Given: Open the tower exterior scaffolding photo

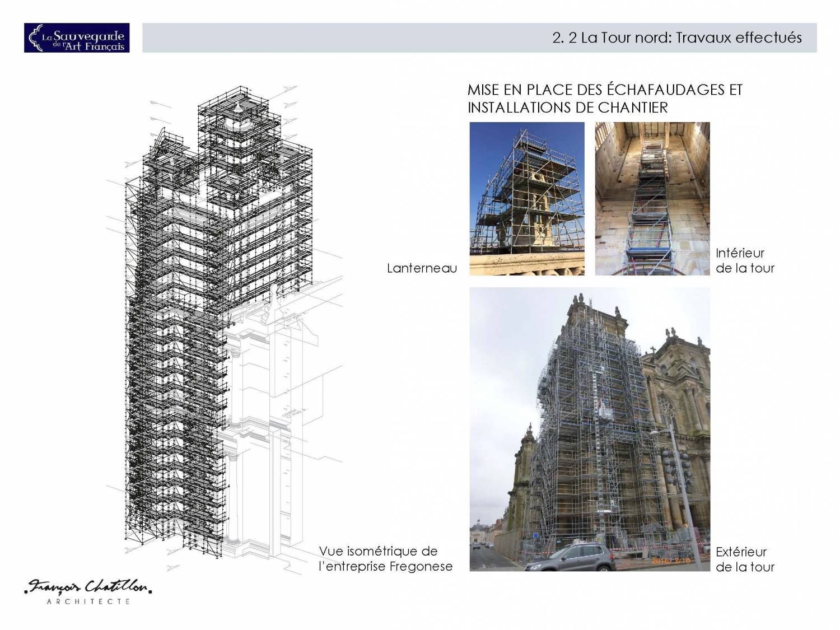Looking at the screenshot, I should (589, 430).
